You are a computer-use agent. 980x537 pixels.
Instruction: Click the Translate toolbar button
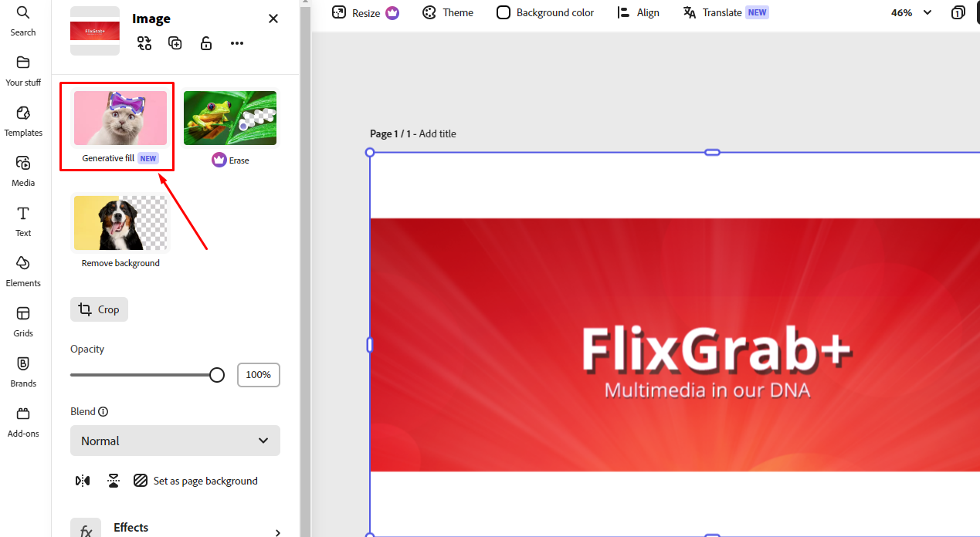(x=726, y=13)
